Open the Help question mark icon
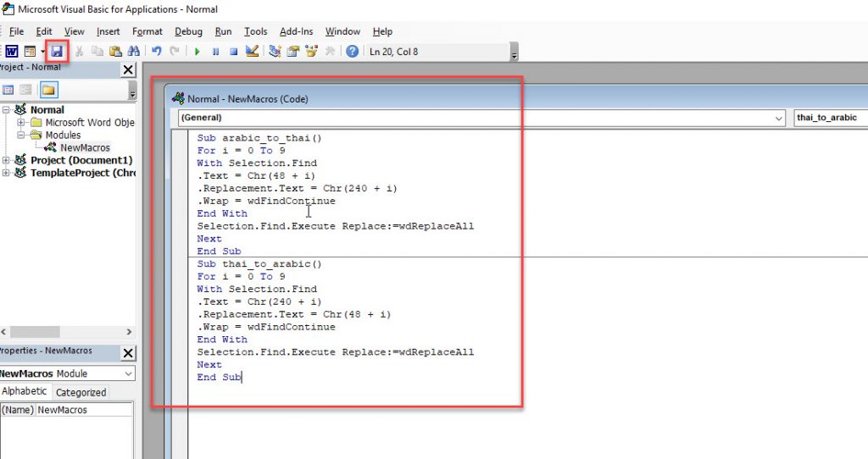Image resolution: width=868 pixels, height=459 pixels. coord(352,52)
